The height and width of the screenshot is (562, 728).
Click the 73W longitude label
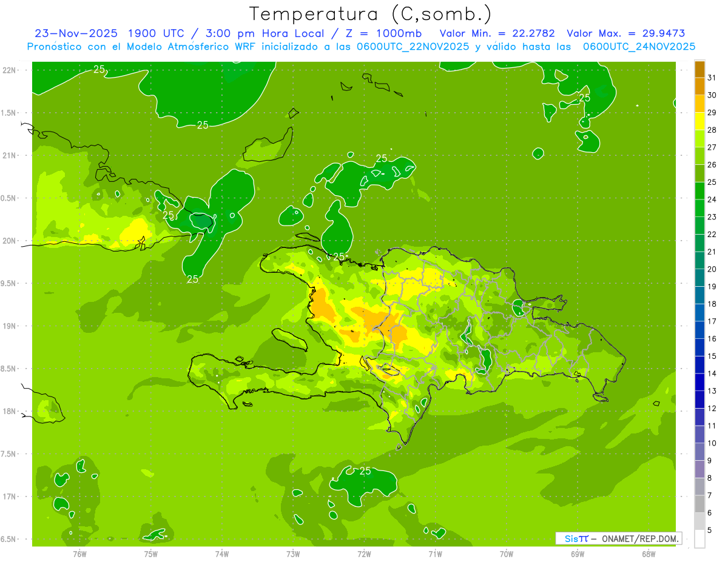tap(293, 554)
